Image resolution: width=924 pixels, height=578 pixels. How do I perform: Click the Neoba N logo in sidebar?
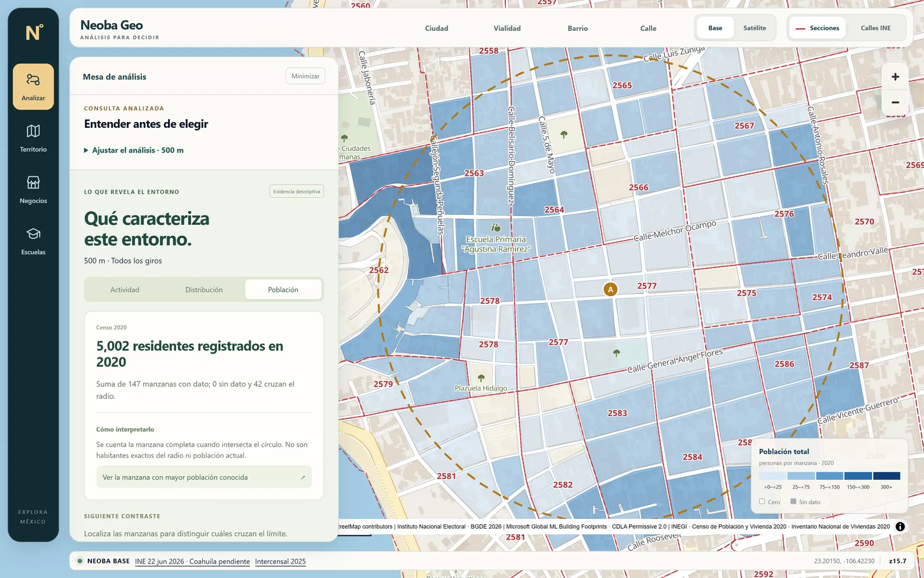[33, 32]
